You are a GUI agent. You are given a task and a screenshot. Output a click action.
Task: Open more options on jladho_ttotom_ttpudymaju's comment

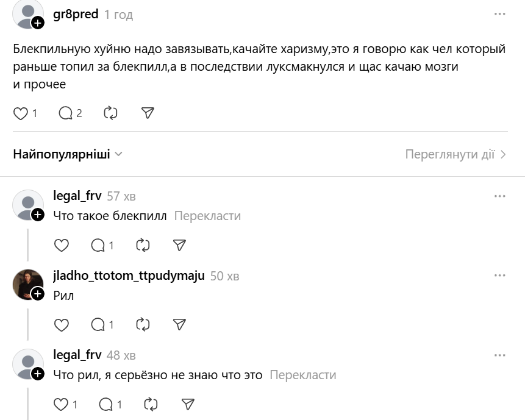point(499,276)
